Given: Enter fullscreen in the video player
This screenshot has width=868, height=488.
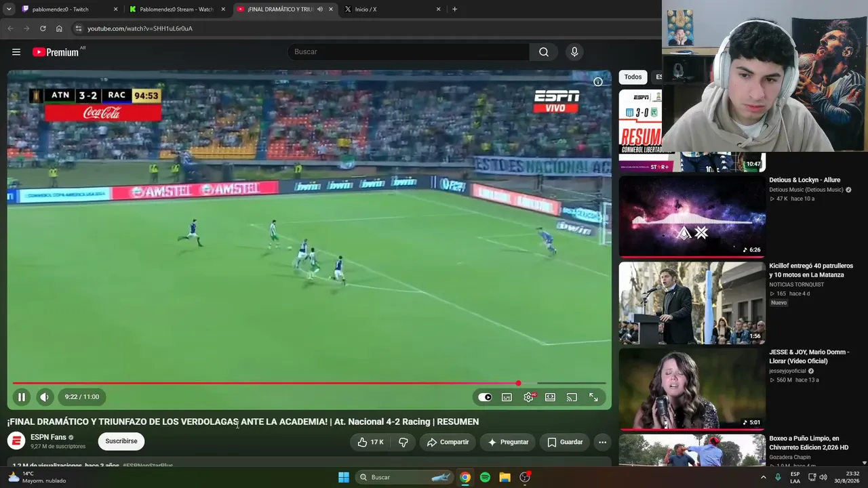Looking at the screenshot, I should (x=593, y=397).
